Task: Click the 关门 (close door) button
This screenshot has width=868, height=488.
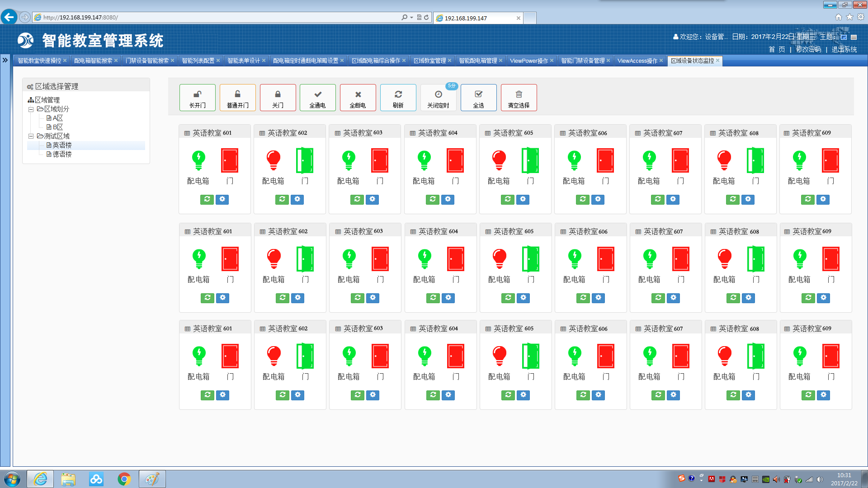Action: click(278, 98)
